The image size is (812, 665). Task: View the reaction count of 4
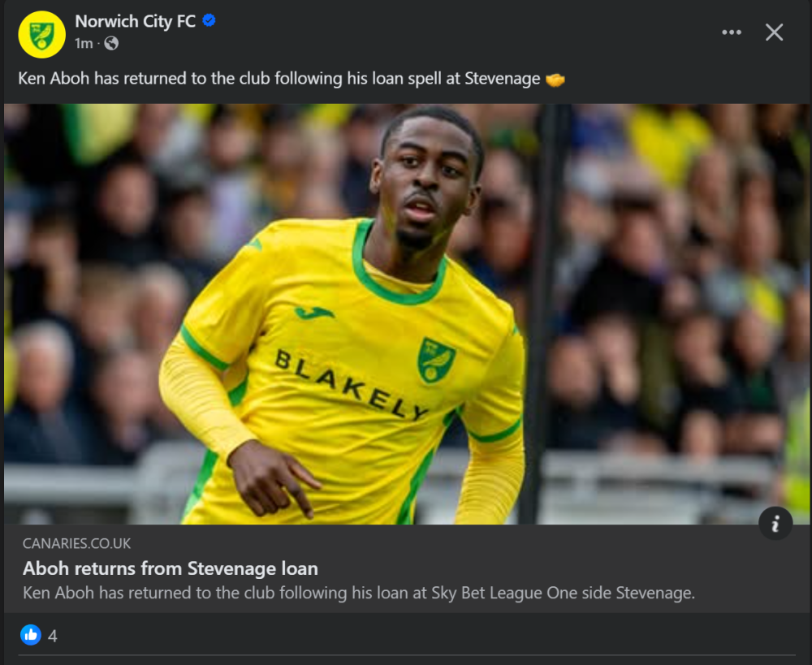tap(53, 636)
